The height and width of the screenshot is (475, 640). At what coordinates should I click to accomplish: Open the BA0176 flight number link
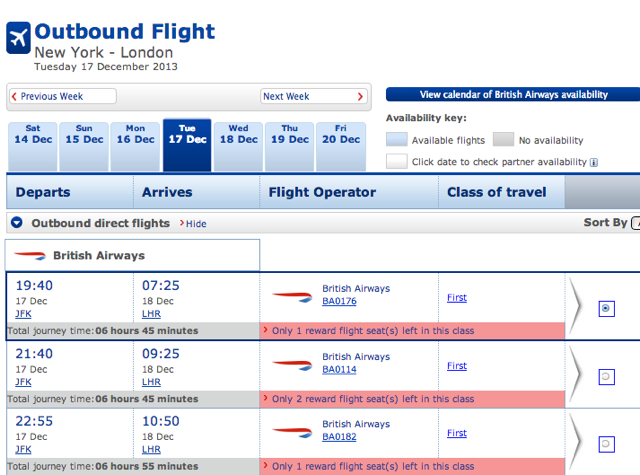click(x=339, y=301)
